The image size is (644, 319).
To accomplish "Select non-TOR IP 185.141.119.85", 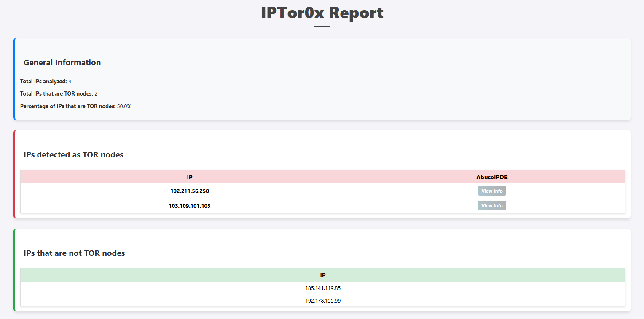I will pyautogui.click(x=323, y=288).
